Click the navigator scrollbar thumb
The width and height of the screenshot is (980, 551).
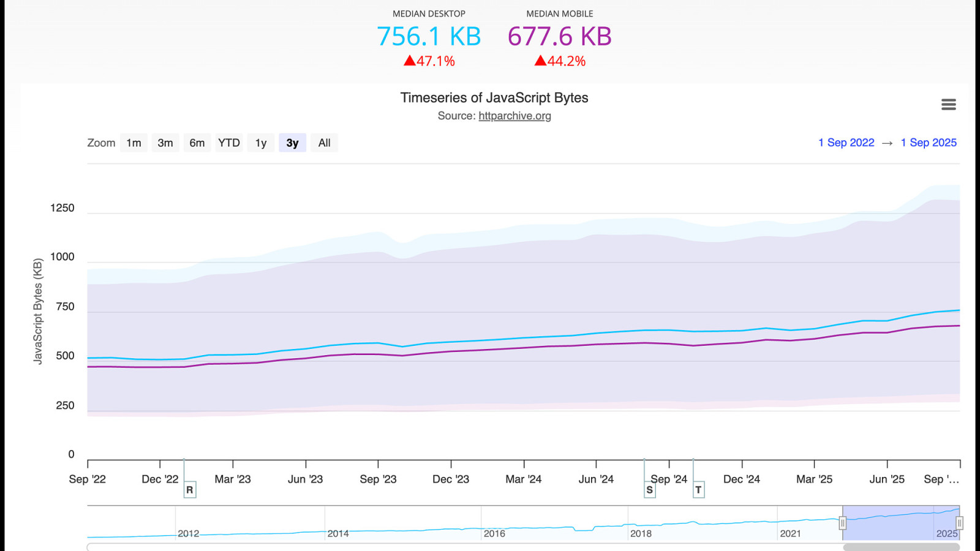pos(901,547)
